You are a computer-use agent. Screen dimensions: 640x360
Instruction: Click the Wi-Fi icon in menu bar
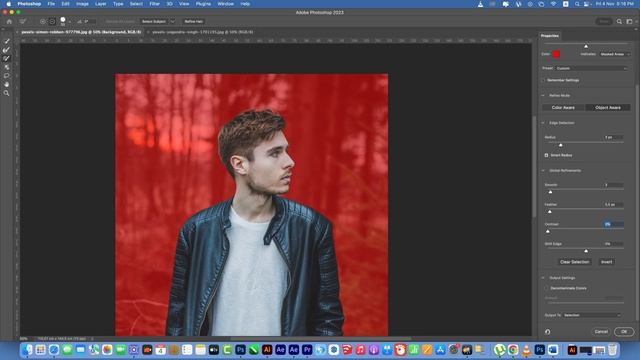(553, 4)
